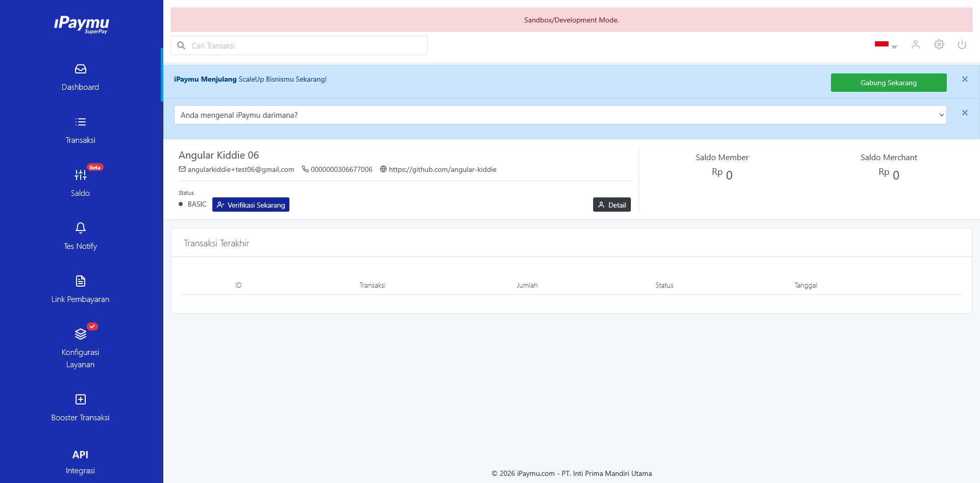Open the Detail button
Viewport: 980px width, 483px height.
(x=612, y=205)
